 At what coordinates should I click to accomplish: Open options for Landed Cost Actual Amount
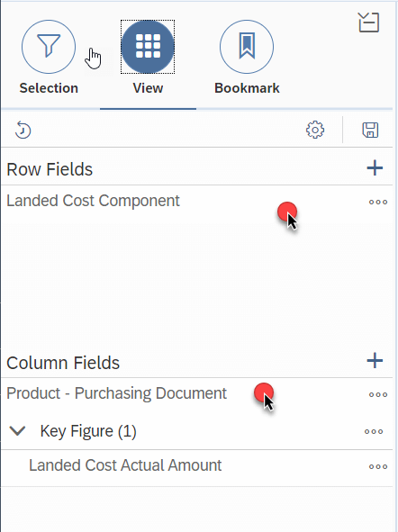coord(378,466)
